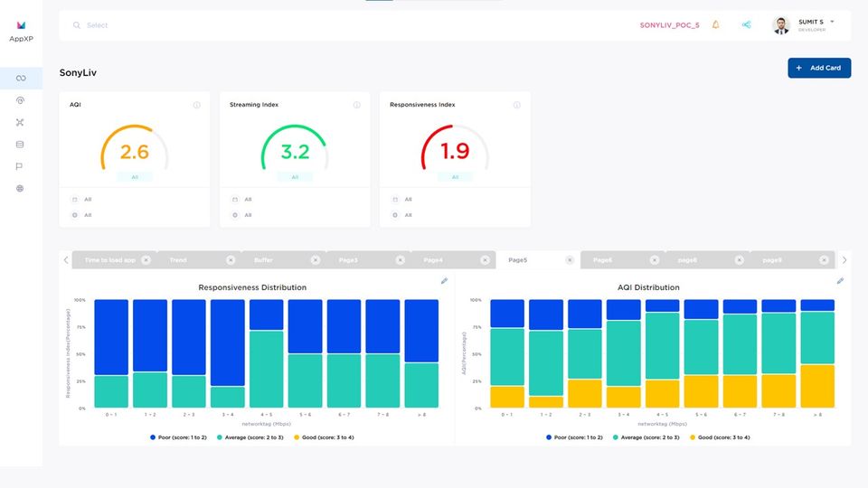Toggle Average legend in AQI Distribution

coord(646,437)
